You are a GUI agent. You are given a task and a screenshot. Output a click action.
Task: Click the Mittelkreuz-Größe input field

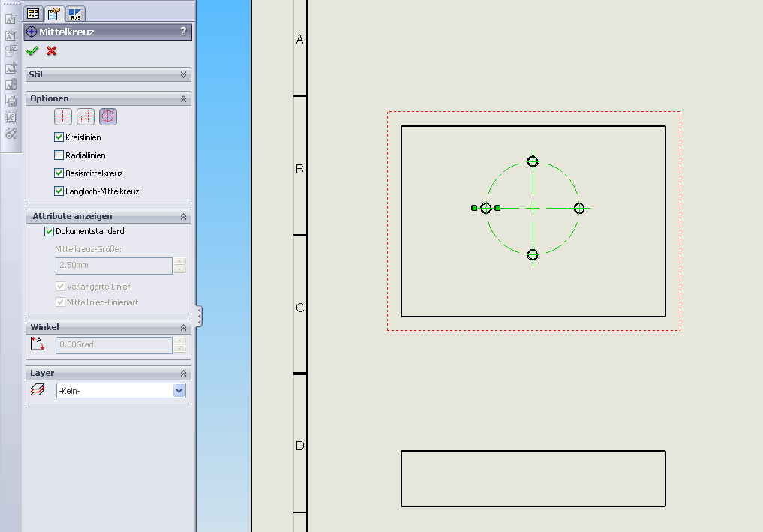[114, 266]
